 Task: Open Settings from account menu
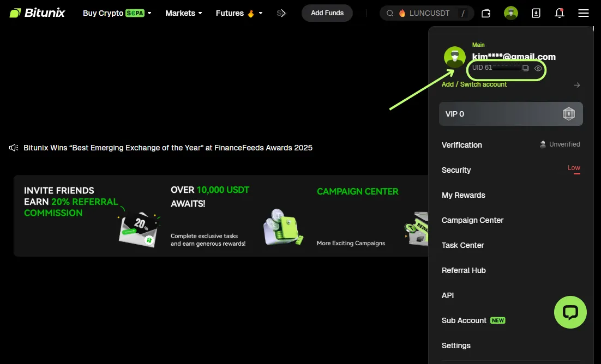pos(456,345)
